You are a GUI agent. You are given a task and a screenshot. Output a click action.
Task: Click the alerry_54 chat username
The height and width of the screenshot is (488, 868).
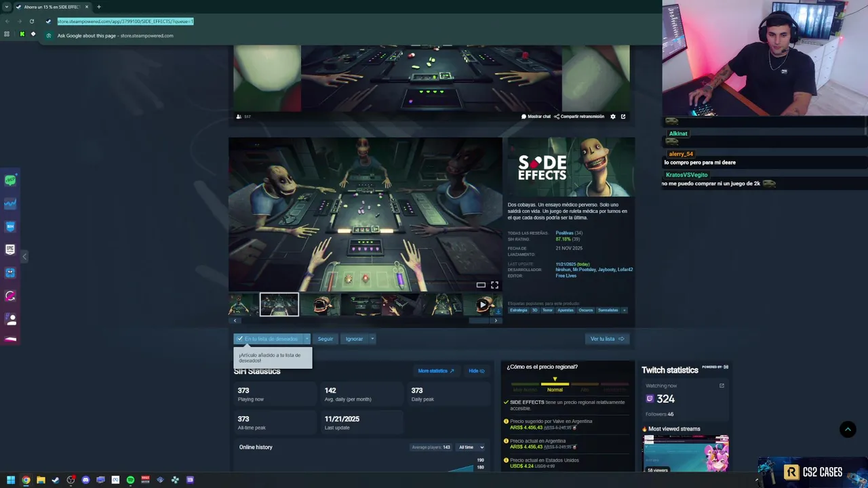coord(681,154)
